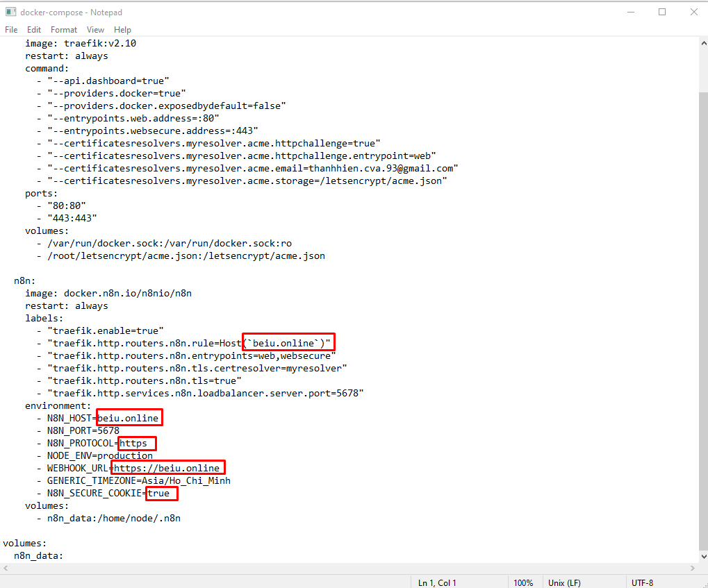708x588 pixels.
Task: Click the 'N8N_SECURE_COOKIE=true' line
Action: [103, 493]
